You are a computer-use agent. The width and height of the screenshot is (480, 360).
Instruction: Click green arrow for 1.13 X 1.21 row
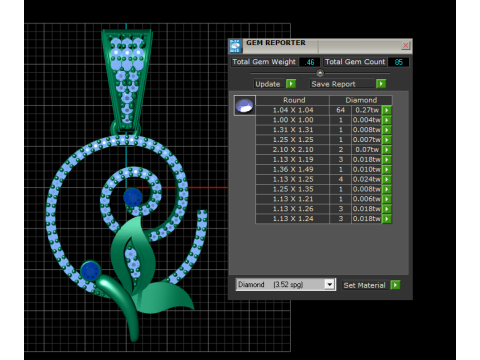(387, 199)
